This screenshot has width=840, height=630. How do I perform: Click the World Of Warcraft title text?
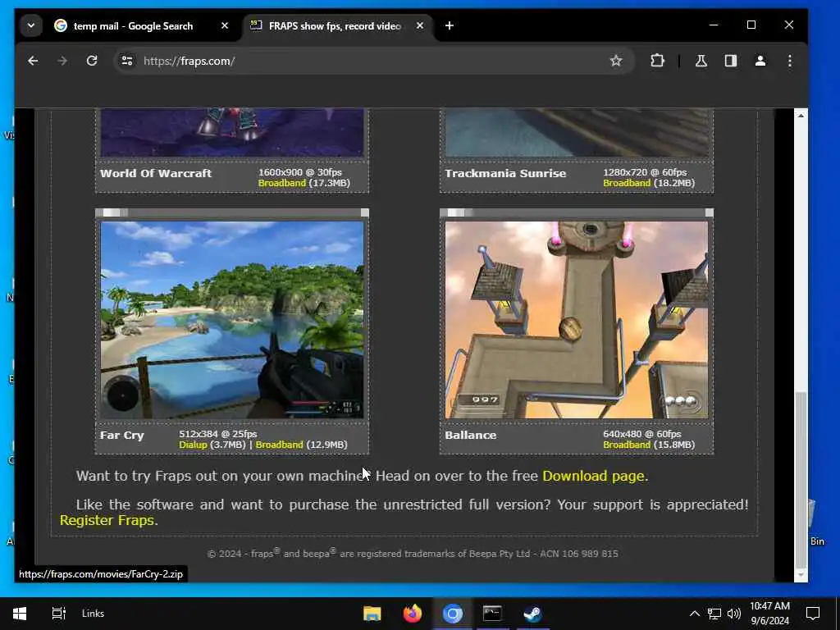(156, 174)
